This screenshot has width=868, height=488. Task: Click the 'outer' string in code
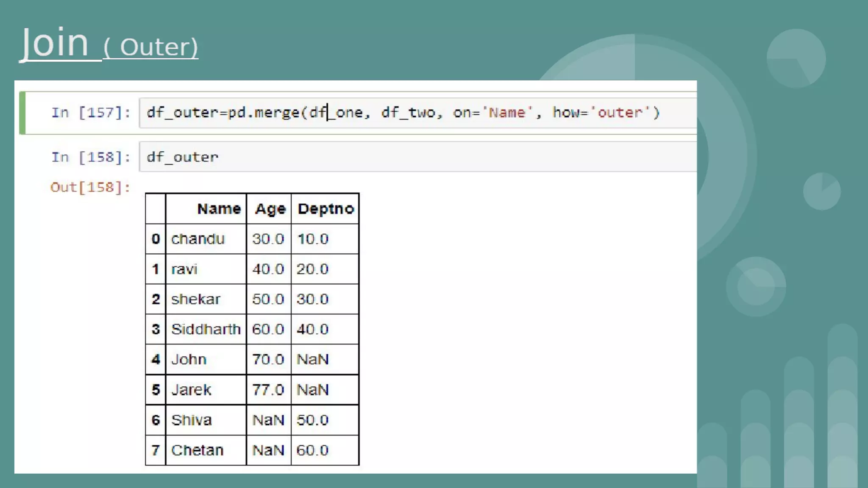[x=620, y=113]
